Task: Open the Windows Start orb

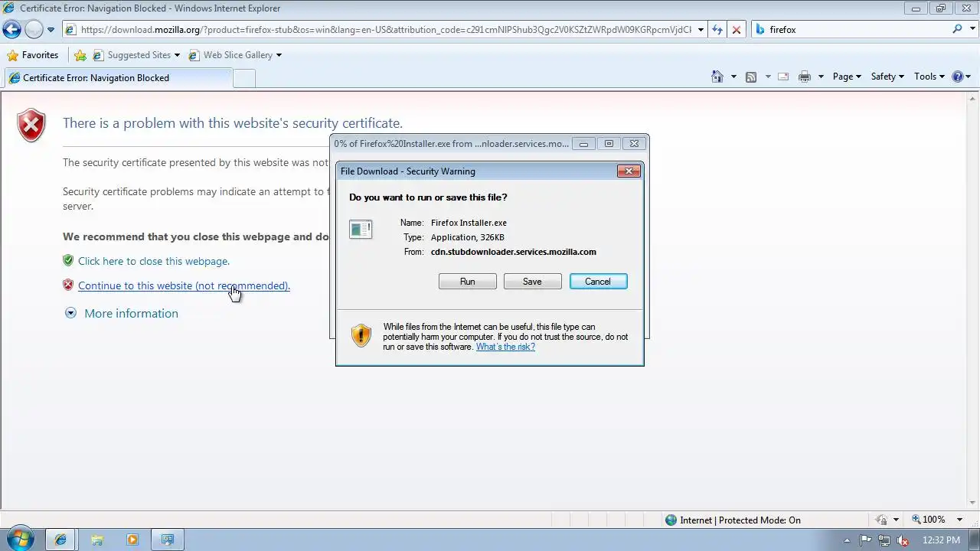Action: [x=20, y=539]
